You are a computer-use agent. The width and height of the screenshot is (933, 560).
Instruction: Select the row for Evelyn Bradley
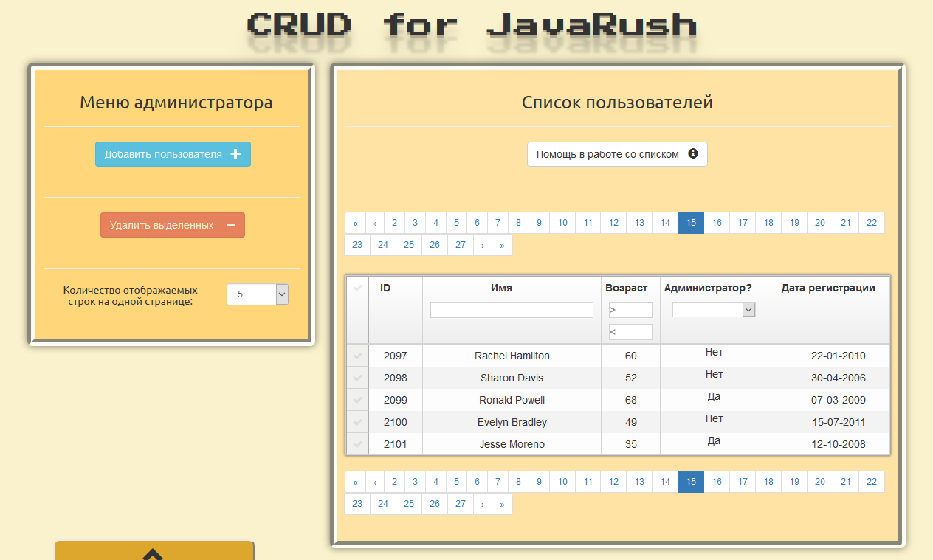(358, 422)
